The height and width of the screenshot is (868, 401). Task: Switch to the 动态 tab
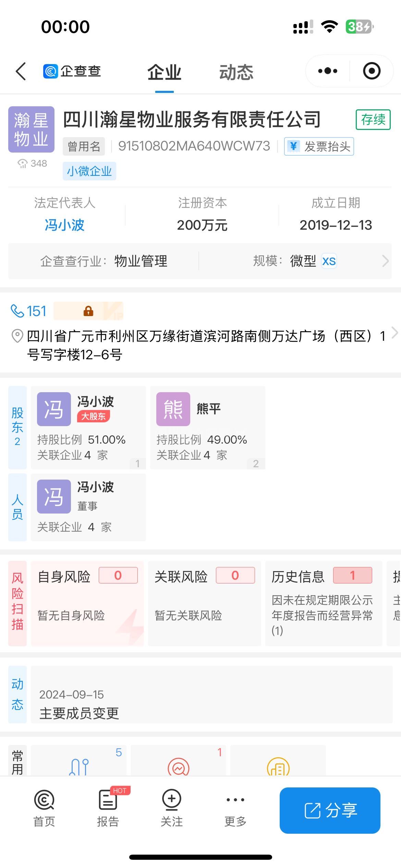pyautogui.click(x=236, y=72)
